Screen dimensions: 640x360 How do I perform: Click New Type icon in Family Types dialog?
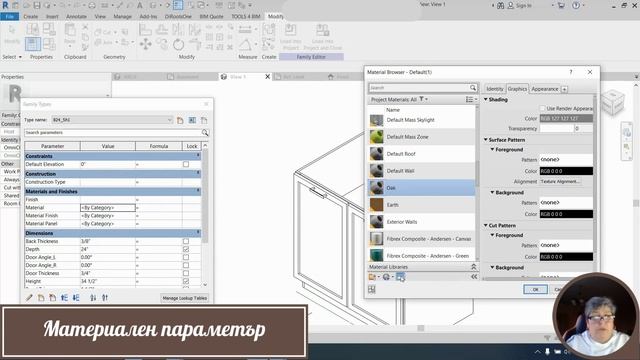(x=180, y=120)
